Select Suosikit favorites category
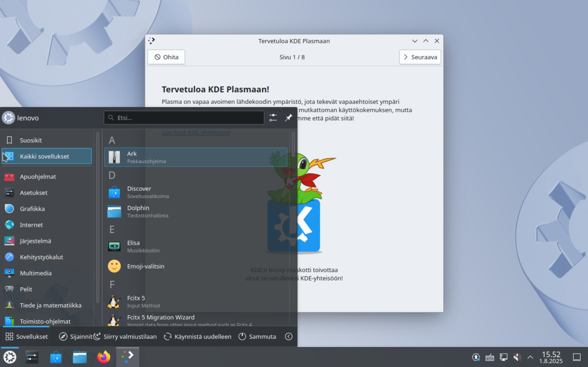588x367 pixels. click(x=47, y=140)
